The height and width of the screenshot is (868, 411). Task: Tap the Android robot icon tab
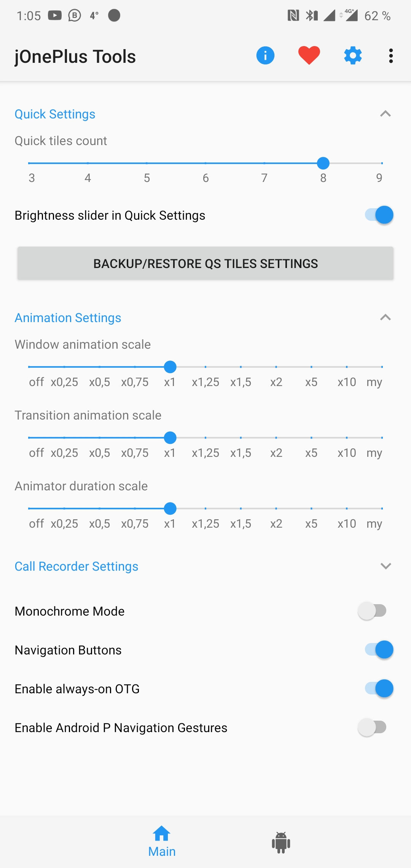coord(281,842)
